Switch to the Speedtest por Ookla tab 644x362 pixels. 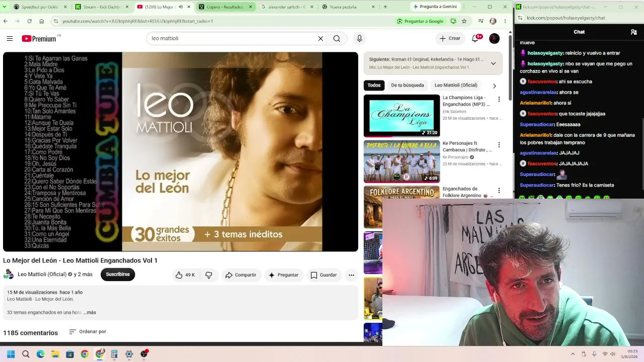coord(40,7)
